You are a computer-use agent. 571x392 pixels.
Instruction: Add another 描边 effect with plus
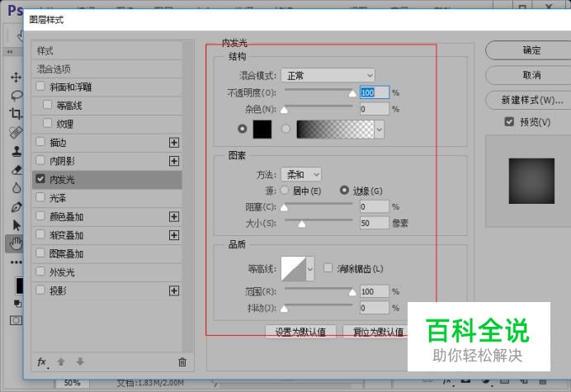click(x=174, y=143)
